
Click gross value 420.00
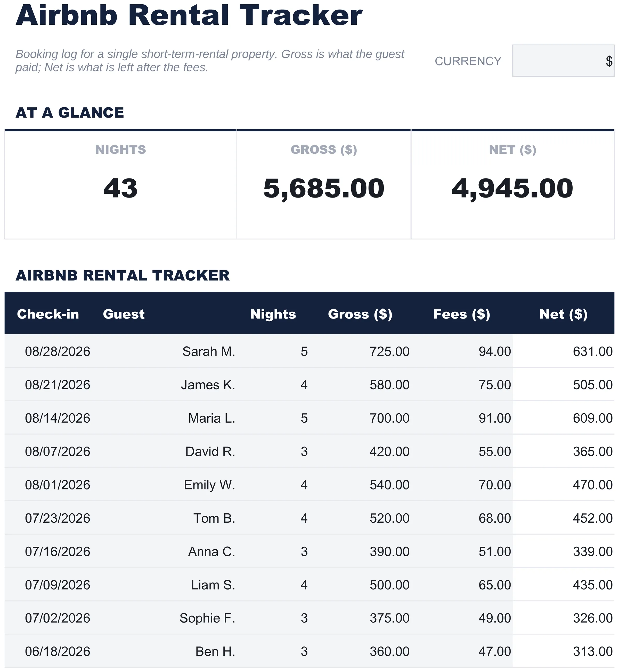tap(389, 451)
